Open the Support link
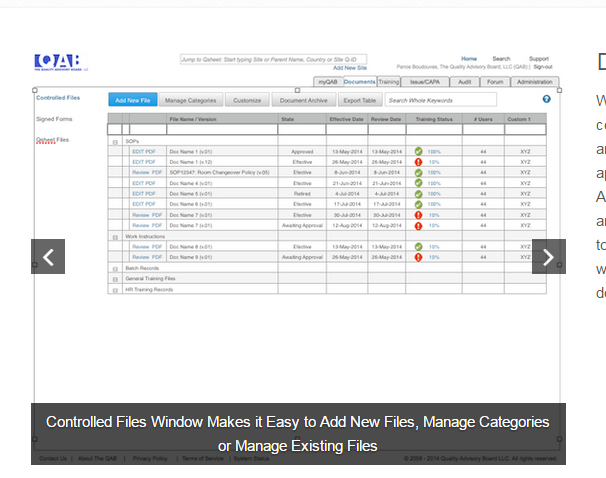Screen dimensions: 606x478 pyautogui.click(x=539, y=59)
